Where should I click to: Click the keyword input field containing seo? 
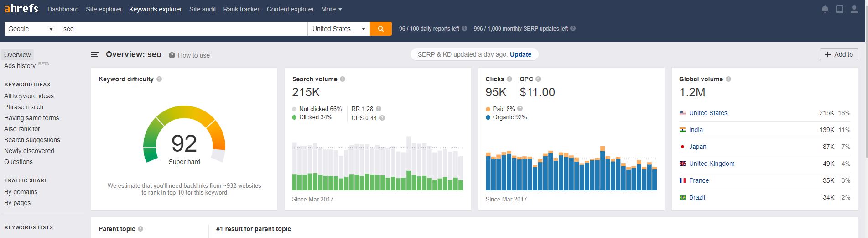point(183,29)
